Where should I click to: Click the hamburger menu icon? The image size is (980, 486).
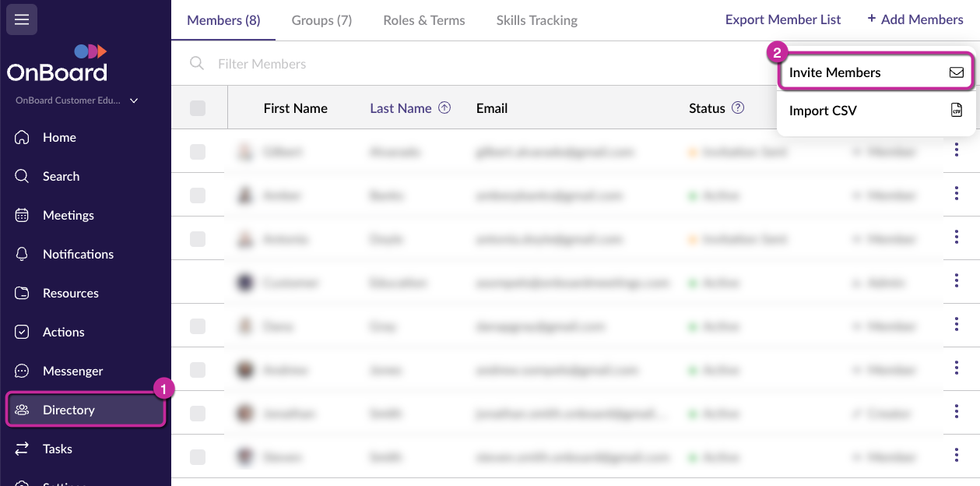tap(22, 19)
